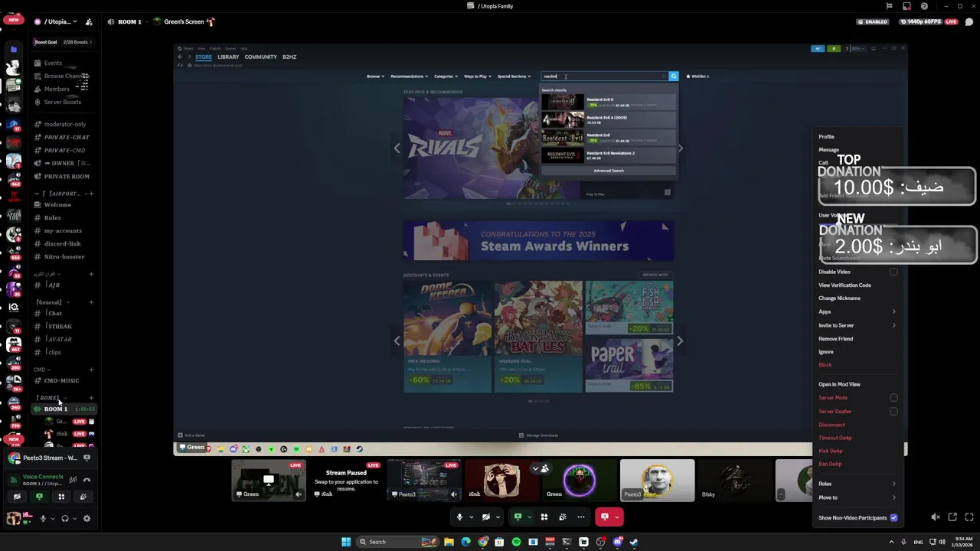Open Steam LIBRARY tab

228,57
